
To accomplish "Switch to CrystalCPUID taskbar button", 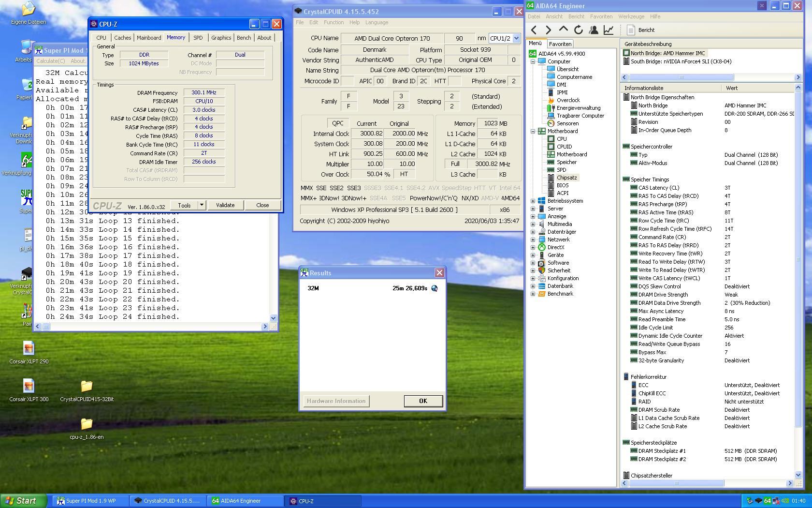I will coord(168,501).
